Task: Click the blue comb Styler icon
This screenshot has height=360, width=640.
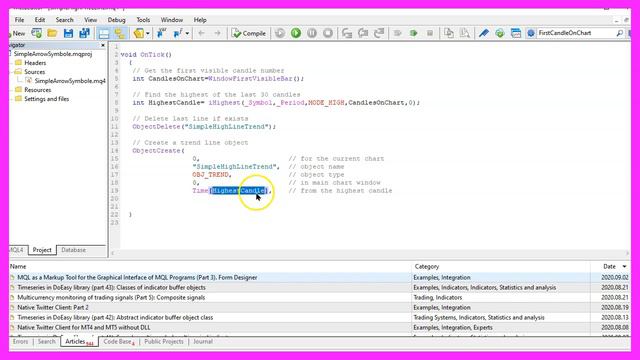Action: tap(484, 33)
